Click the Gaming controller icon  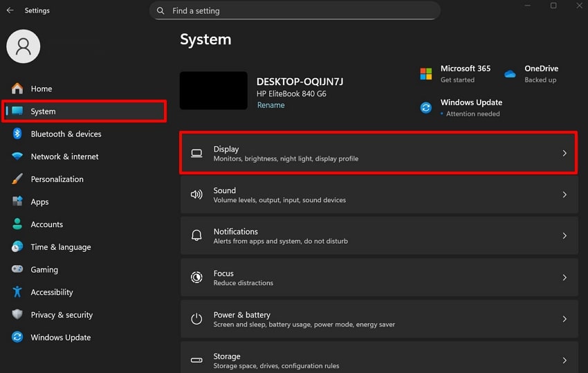[x=17, y=269]
